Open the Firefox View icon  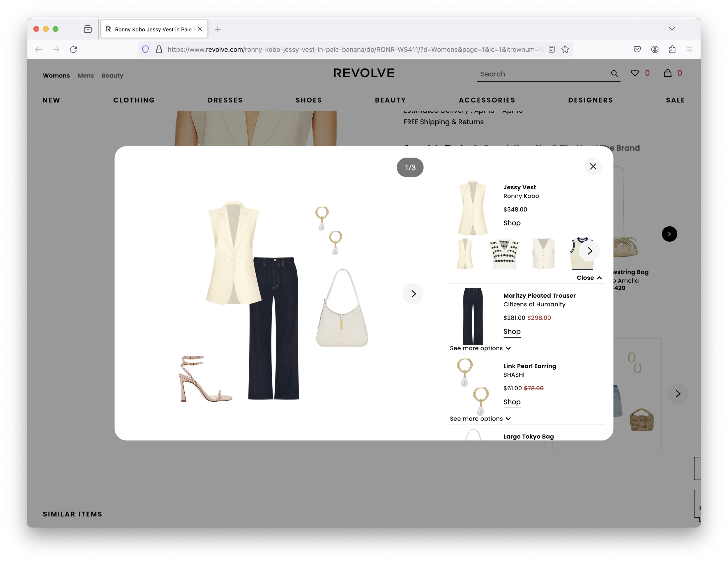coord(88,29)
